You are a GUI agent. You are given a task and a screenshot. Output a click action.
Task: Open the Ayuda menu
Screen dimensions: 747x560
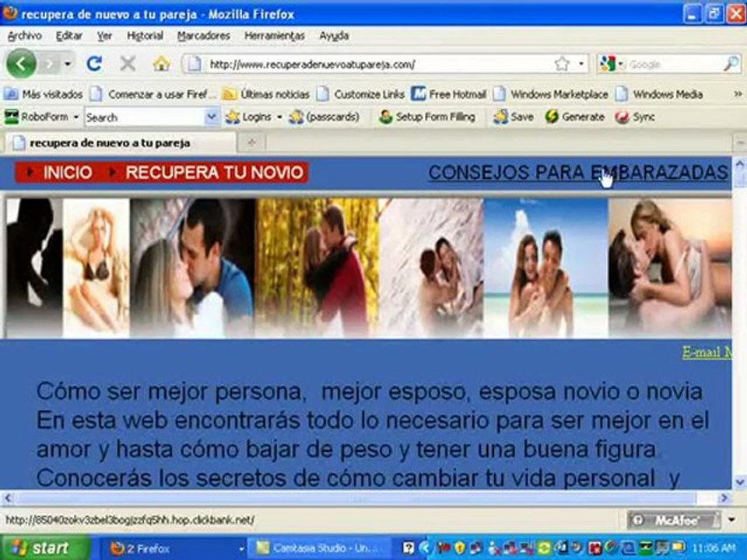click(x=334, y=36)
